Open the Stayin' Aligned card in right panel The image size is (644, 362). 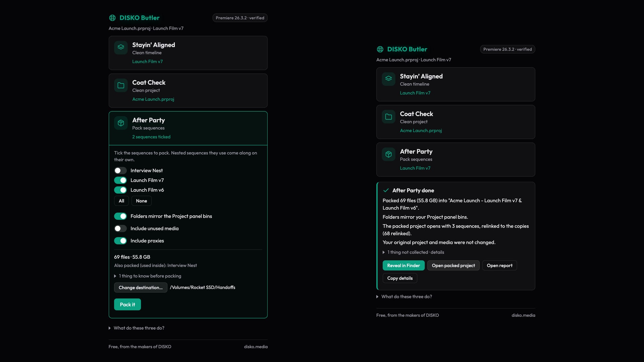455,84
